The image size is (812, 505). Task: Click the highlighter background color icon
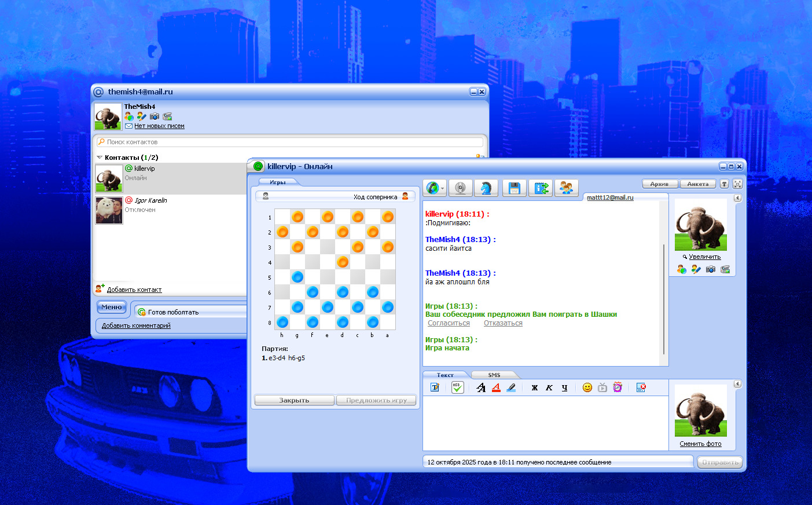click(511, 387)
